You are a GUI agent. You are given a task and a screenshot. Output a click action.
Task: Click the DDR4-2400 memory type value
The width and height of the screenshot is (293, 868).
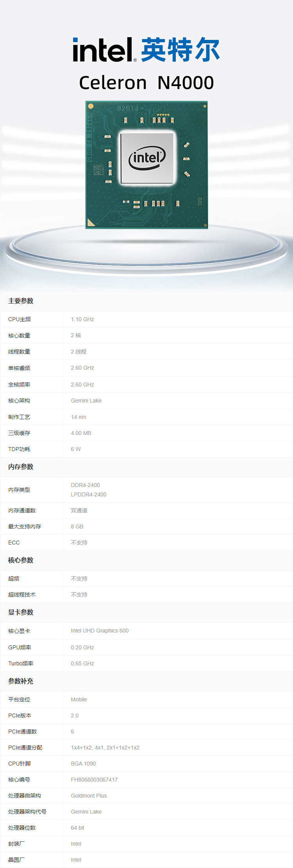click(x=85, y=485)
